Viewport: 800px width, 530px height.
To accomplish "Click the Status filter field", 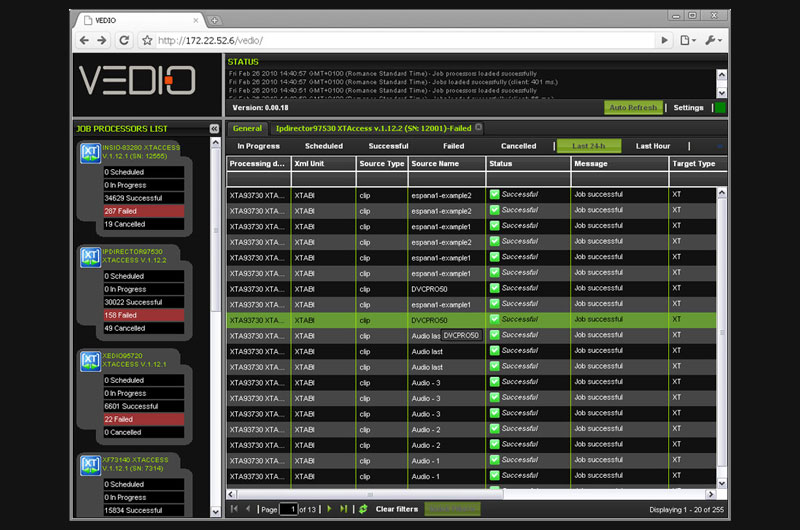I will [x=529, y=179].
